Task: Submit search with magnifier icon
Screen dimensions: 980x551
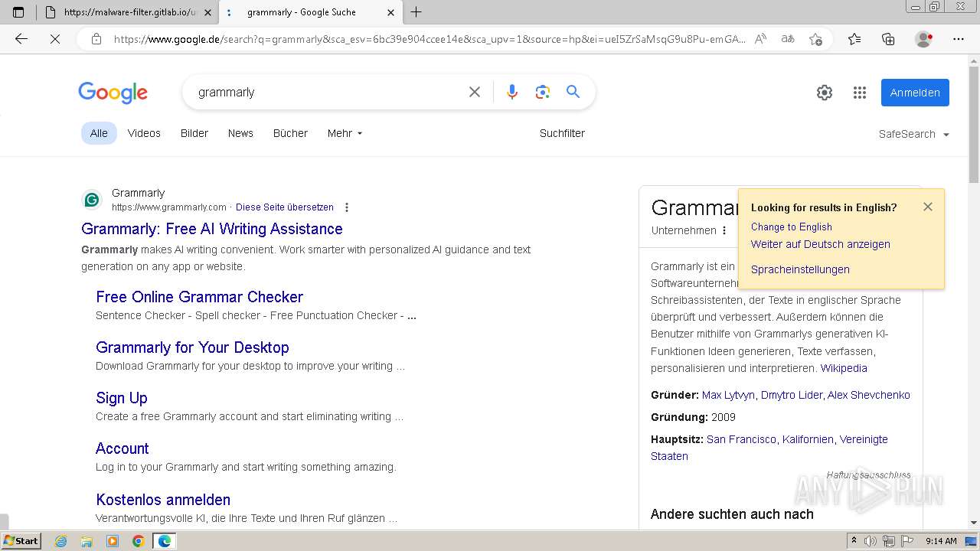Action: click(573, 92)
